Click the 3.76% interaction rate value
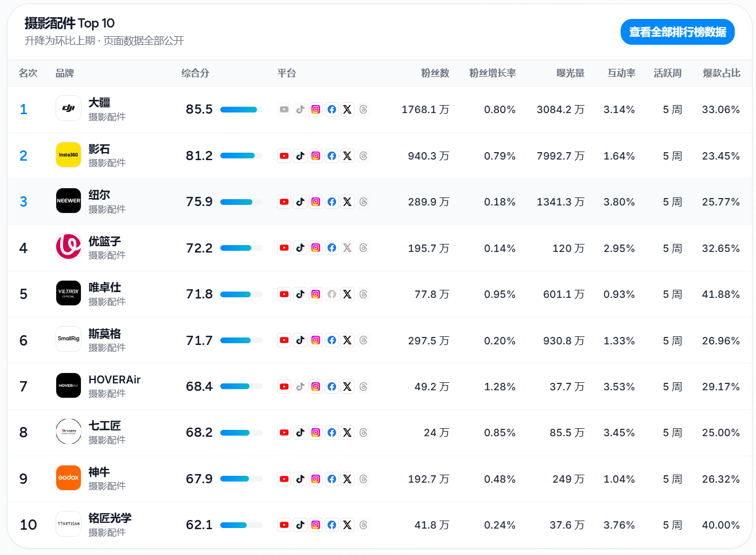This screenshot has width=756, height=555. tap(619, 525)
